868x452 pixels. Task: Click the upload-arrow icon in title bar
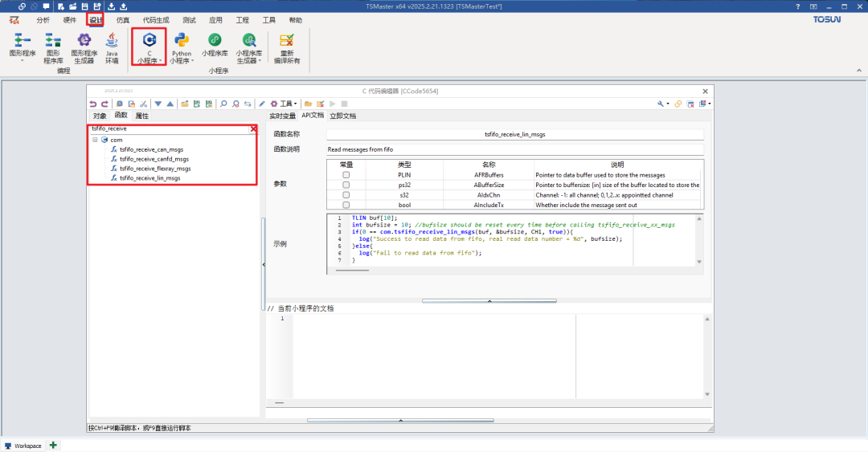point(124,6)
